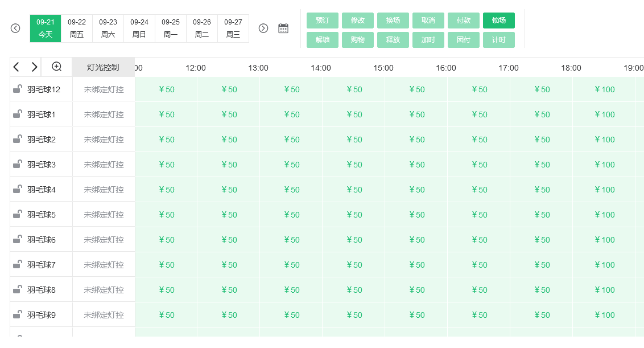Switch to the 09-25 周一 date tab

coord(171,28)
